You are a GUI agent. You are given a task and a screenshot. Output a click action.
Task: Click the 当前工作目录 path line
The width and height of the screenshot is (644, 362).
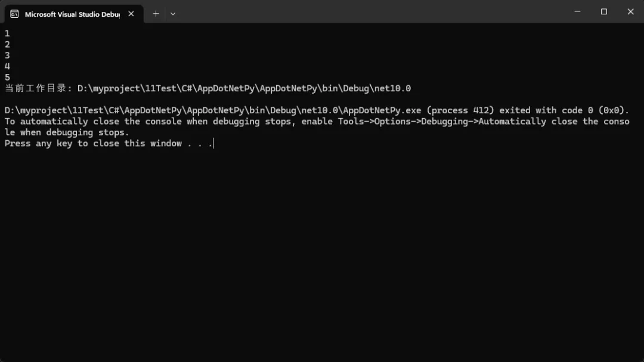pyautogui.click(x=208, y=88)
